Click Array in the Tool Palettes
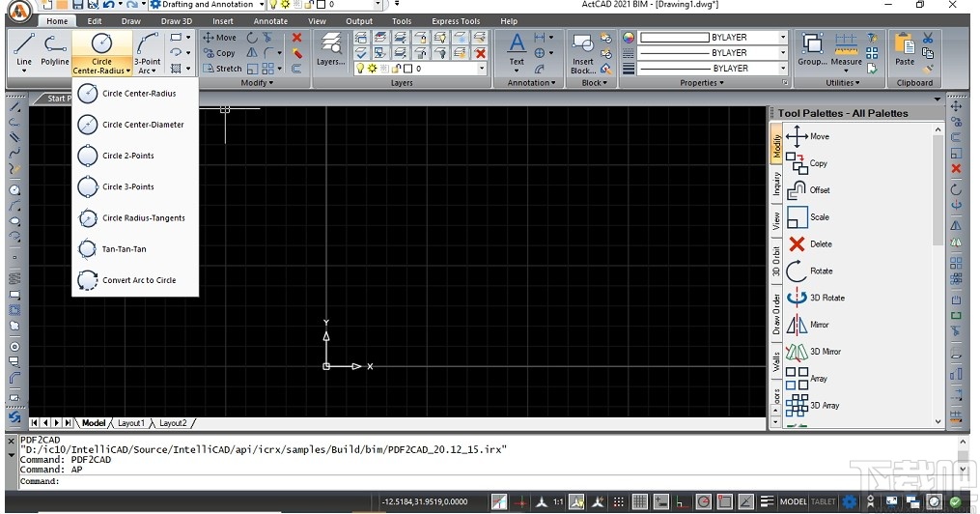Screen dimensions: 980x514 coord(806,379)
